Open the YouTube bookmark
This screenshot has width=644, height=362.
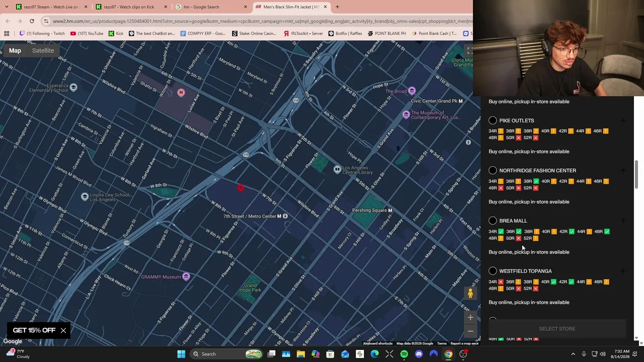[x=87, y=34]
